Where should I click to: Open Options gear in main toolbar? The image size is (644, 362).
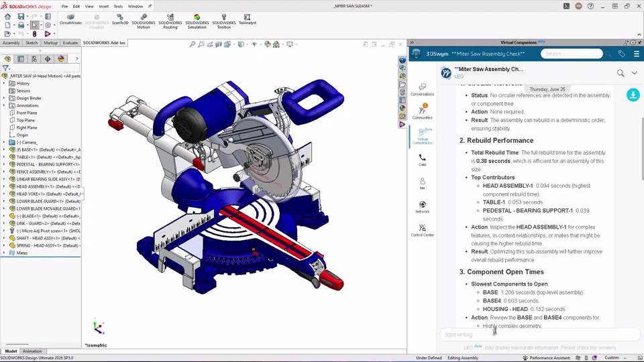click(48, 25)
